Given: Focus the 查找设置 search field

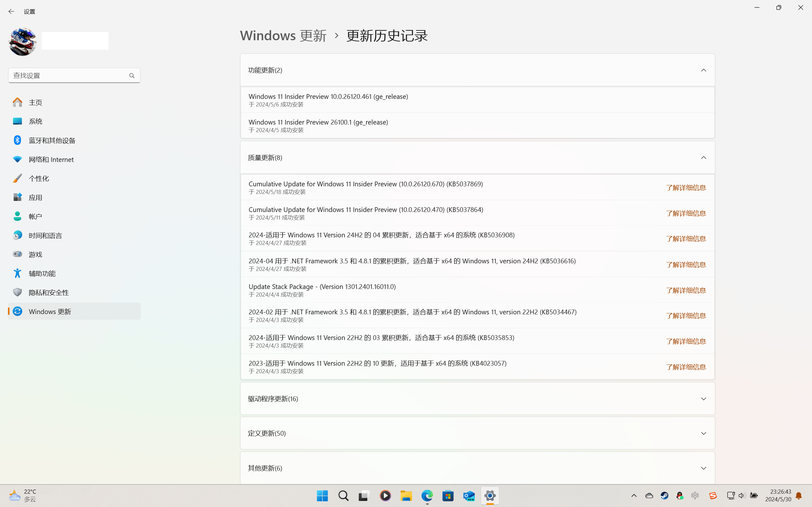Looking at the screenshot, I should click(67, 76).
